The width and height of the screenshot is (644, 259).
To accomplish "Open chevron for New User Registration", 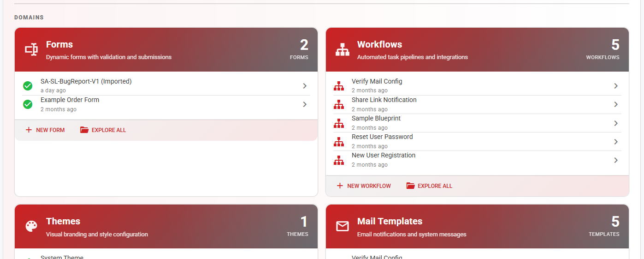I will pos(616,160).
